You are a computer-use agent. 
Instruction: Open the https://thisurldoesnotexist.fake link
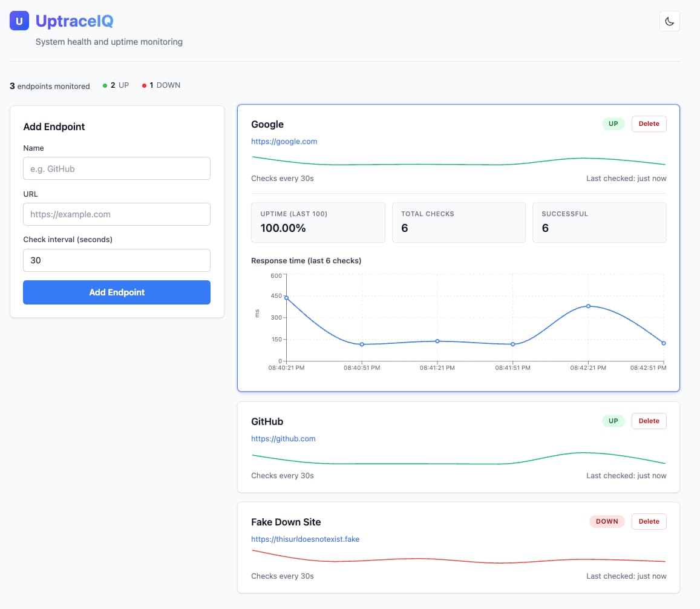point(305,539)
